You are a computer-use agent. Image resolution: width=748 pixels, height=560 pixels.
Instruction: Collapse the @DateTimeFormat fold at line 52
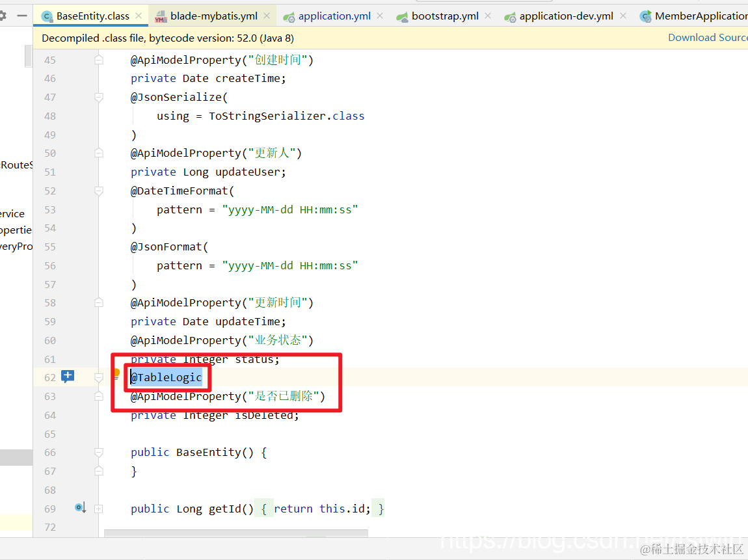click(x=99, y=191)
